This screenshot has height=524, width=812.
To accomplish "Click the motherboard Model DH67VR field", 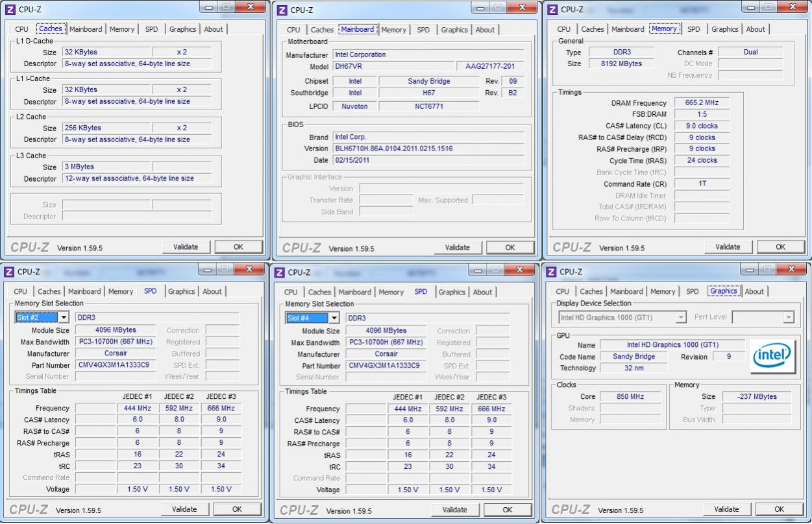I will pyautogui.click(x=393, y=67).
